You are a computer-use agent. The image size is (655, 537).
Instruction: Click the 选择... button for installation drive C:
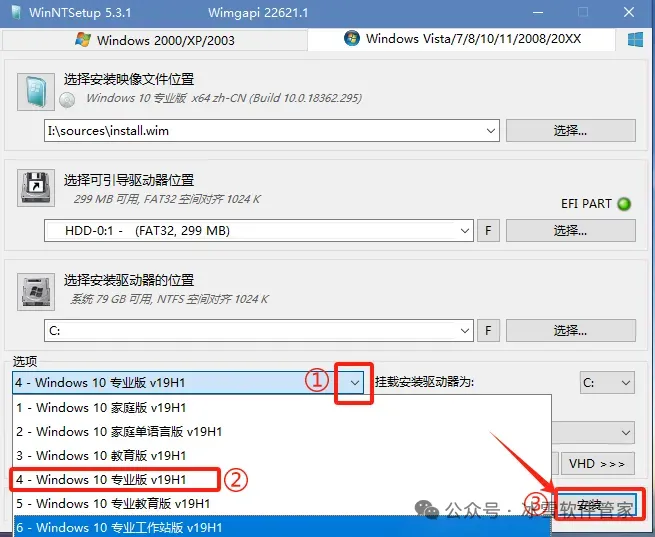coord(571,331)
